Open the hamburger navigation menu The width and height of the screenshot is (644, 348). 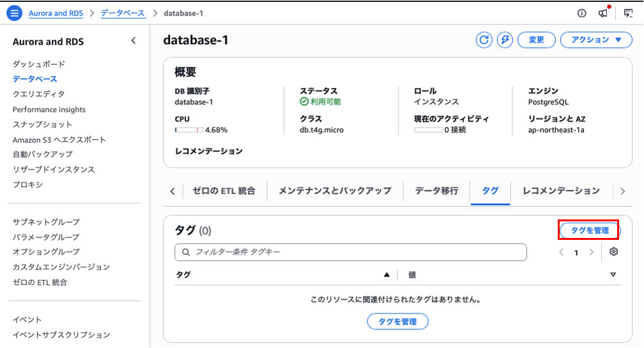14,13
